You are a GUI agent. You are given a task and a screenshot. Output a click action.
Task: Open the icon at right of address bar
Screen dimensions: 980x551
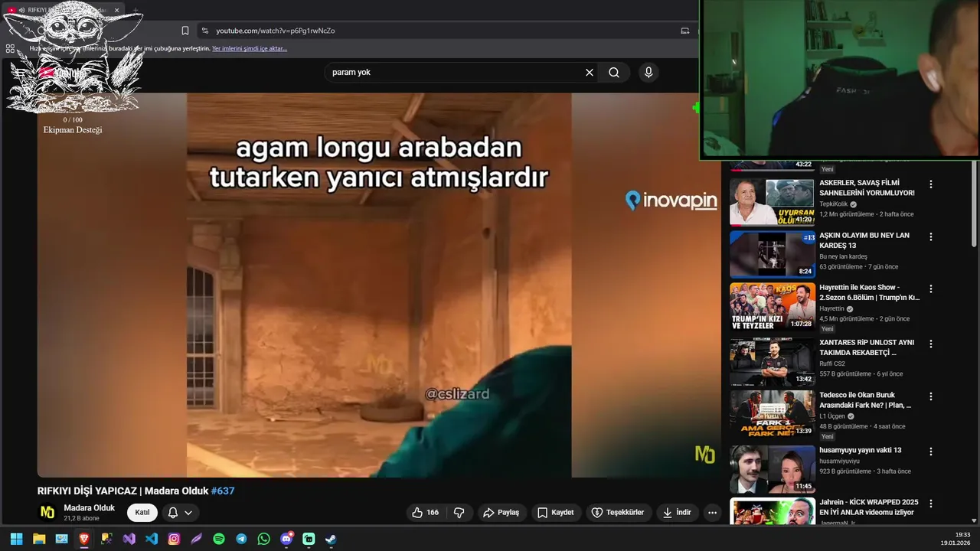click(x=685, y=31)
